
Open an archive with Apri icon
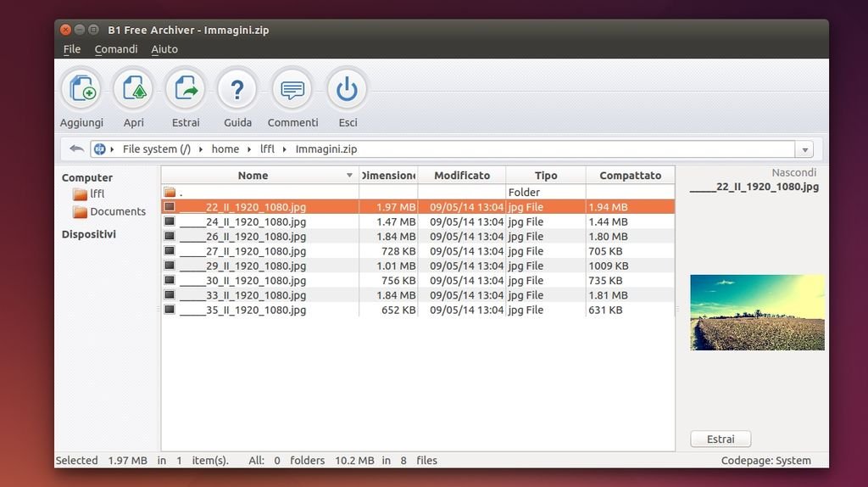[x=134, y=89]
